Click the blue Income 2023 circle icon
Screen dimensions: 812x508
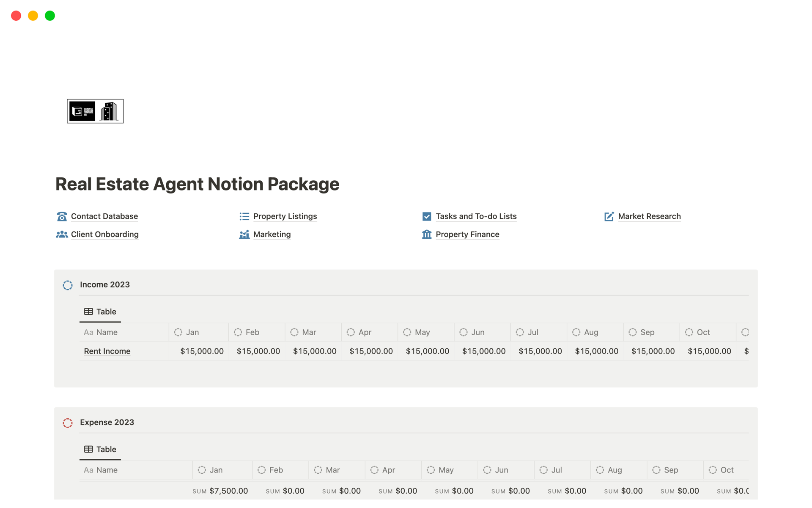(68, 285)
